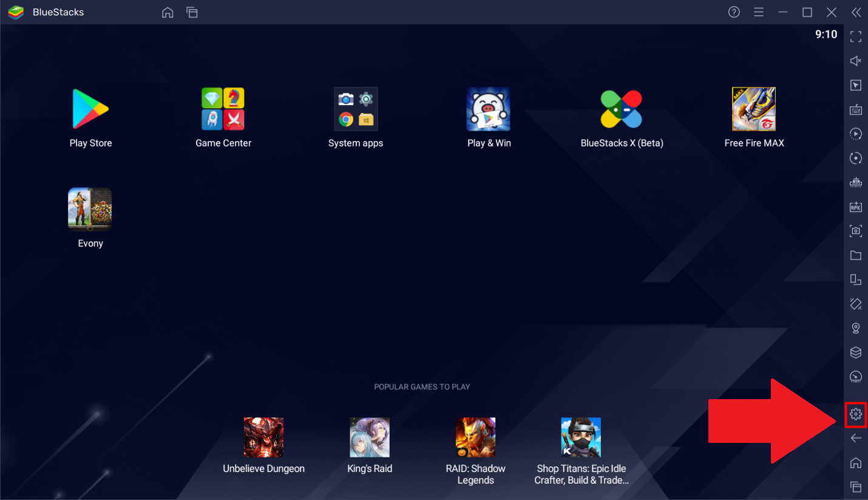This screenshot has width=868, height=500.
Task: Collapse the side toolbar with double arrows
Action: point(856,12)
